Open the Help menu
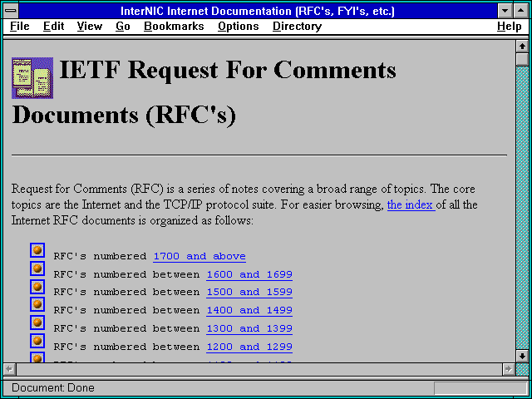Viewport: 532px width, 399px height. (x=510, y=27)
